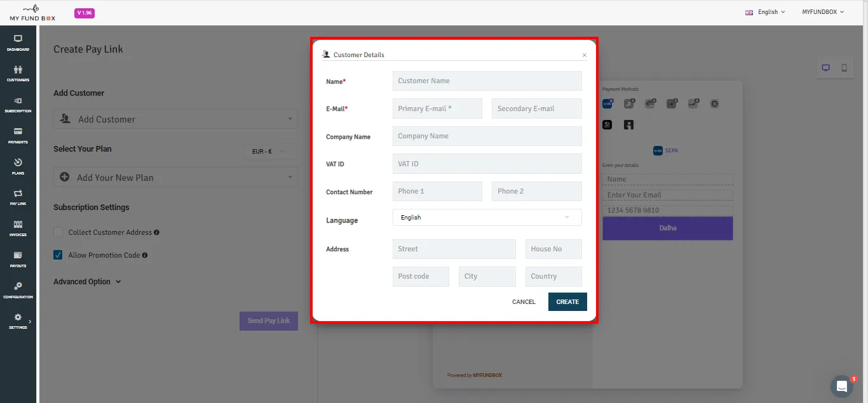Open the EUR currency dropdown
The width and height of the screenshot is (868, 403).
[271, 152]
